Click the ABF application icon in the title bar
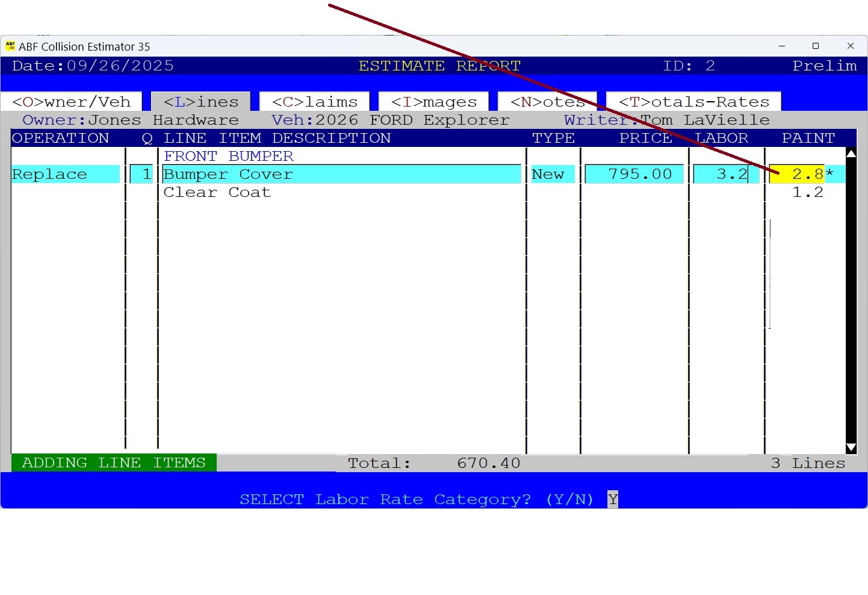 tap(11, 46)
